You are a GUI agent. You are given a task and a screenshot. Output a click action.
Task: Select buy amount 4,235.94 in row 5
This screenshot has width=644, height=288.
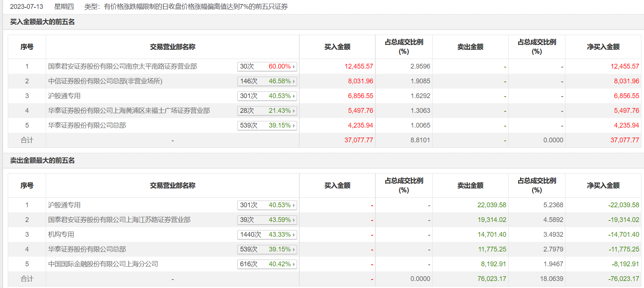pos(361,125)
